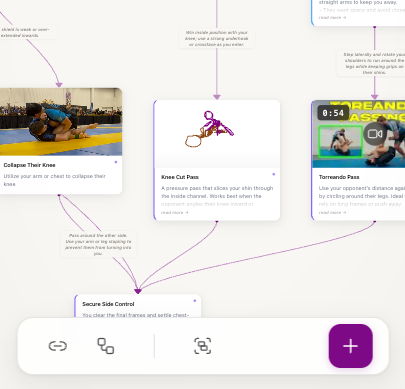Open the Torreando Pass video thumbnail
405x389 pixels.
[359, 134]
